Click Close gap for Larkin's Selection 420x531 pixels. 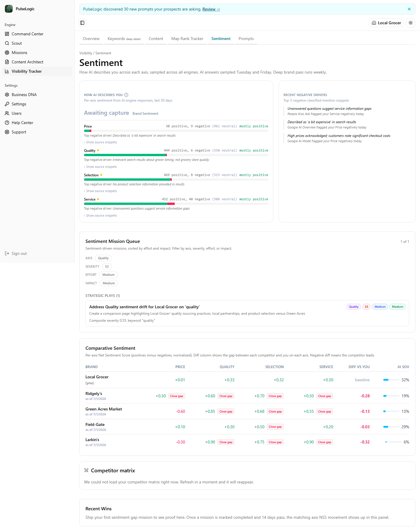275,442
